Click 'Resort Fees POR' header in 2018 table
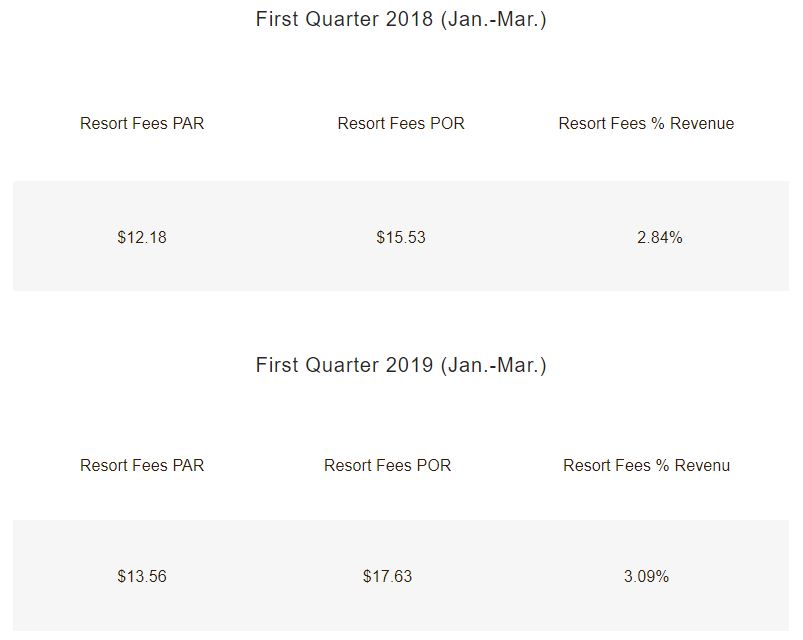 401,124
